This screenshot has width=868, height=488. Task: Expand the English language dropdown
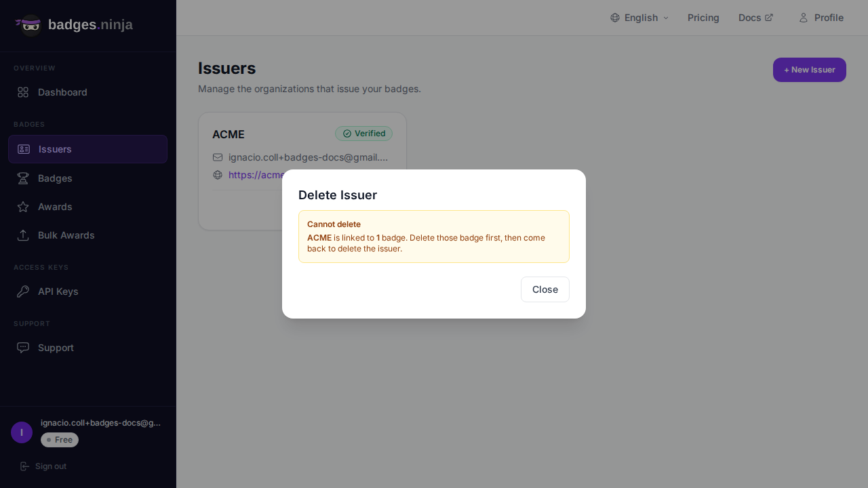point(640,18)
